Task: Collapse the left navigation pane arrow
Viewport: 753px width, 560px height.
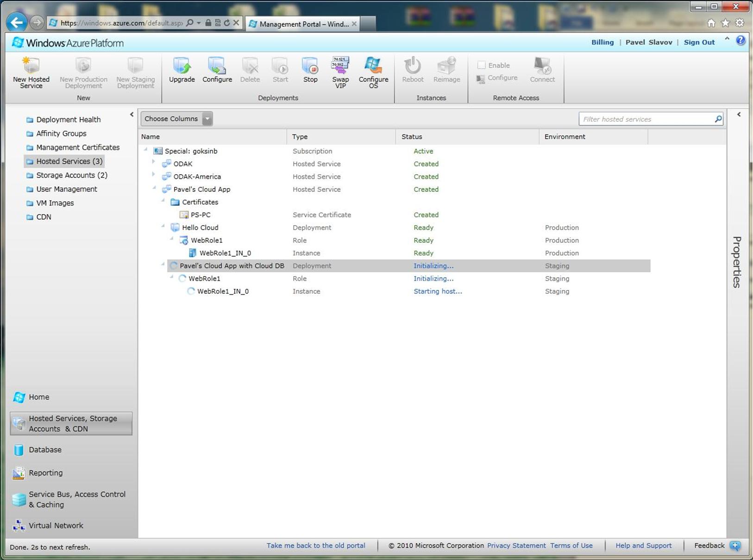Action: [132, 114]
